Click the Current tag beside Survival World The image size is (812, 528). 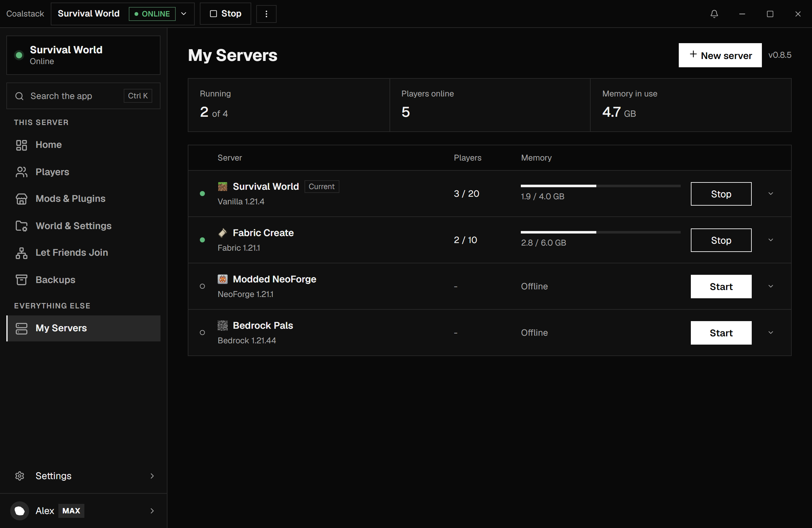(321, 187)
